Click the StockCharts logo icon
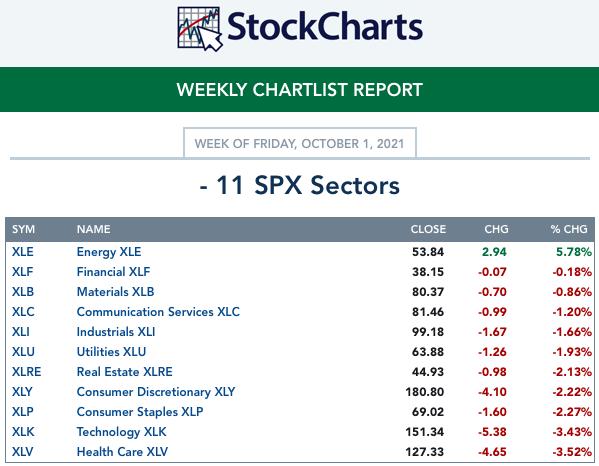 coord(200,29)
